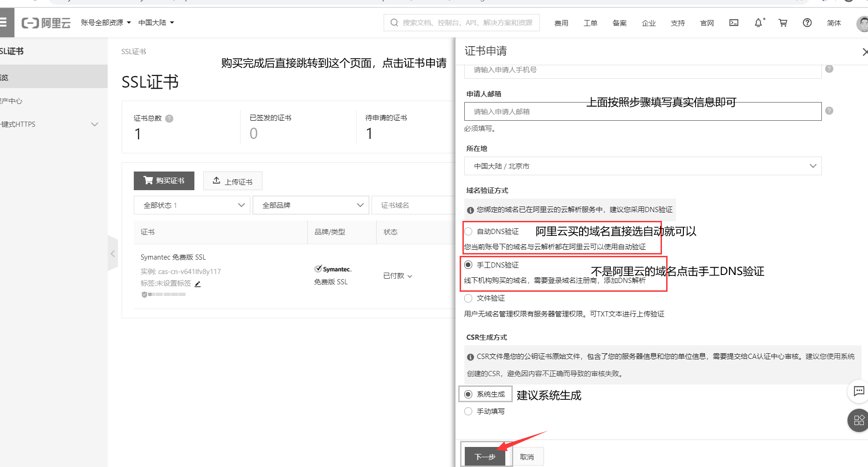Open the feedback chat icon on right edge

[858, 391]
